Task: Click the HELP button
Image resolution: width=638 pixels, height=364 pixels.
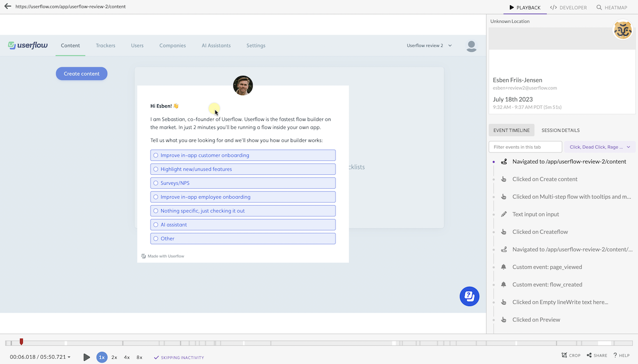Action: click(621, 355)
